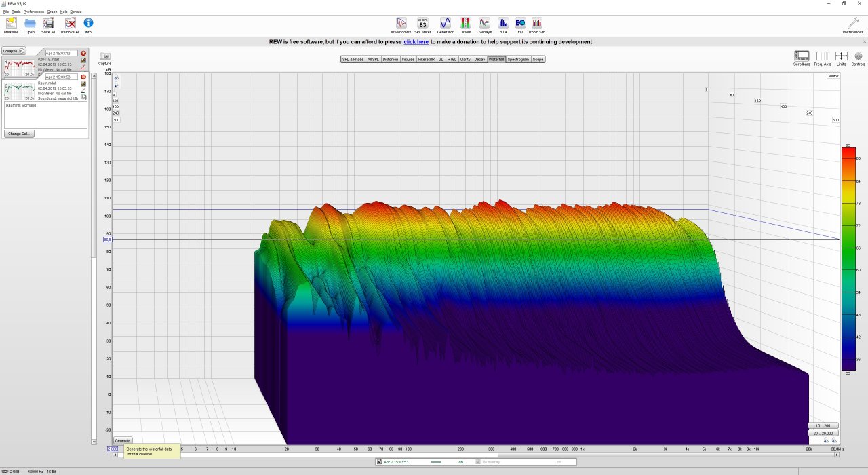Click the SPL colour scale legend
The image size is (868, 475).
coord(848,259)
